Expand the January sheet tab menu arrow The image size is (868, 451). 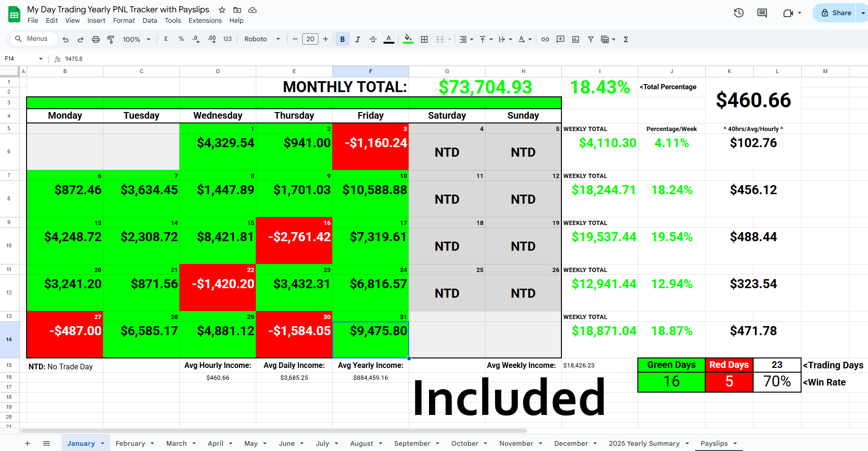pos(103,443)
